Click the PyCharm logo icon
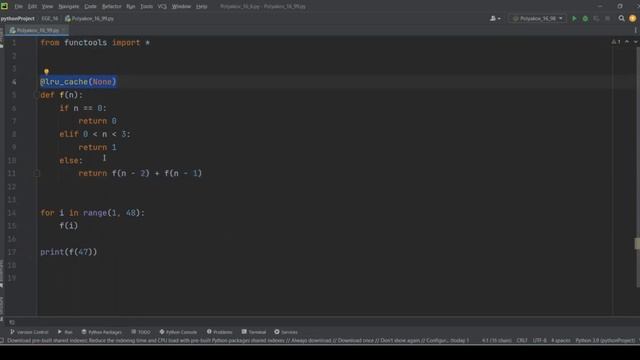 [x=4, y=6]
